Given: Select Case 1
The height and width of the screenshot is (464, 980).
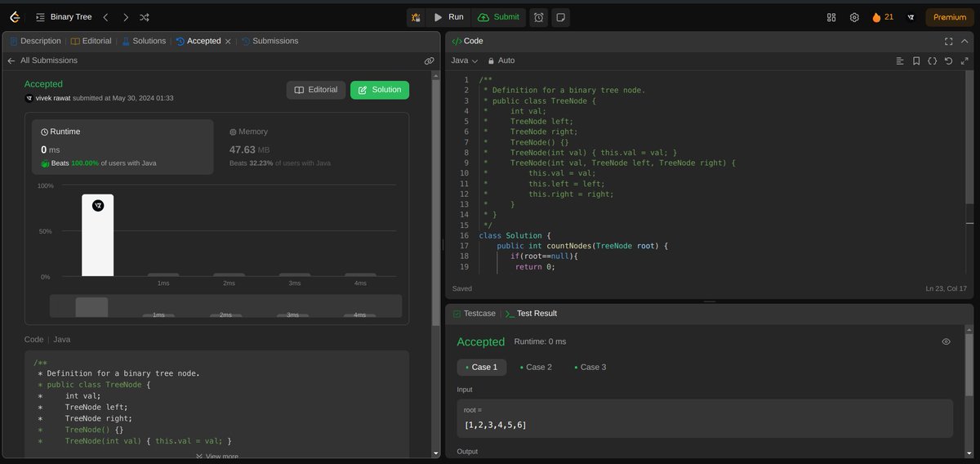Looking at the screenshot, I should tap(483, 367).
